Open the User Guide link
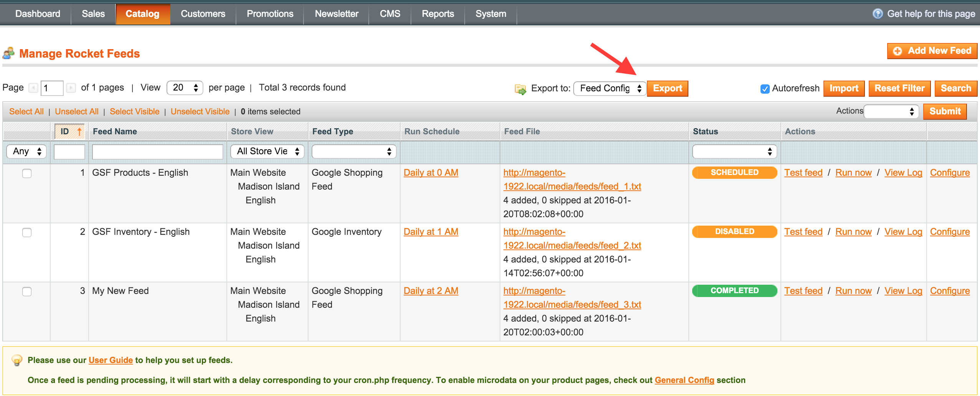Image resolution: width=980 pixels, height=396 pixels. click(111, 360)
